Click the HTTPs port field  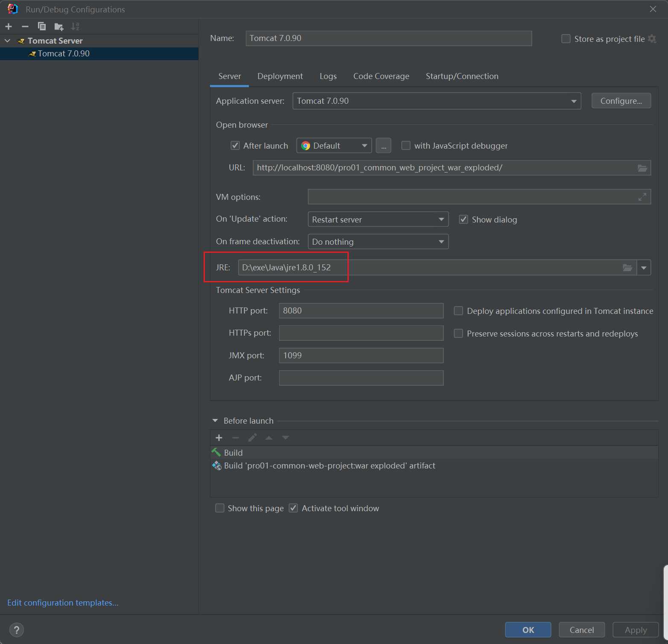(x=361, y=333)
